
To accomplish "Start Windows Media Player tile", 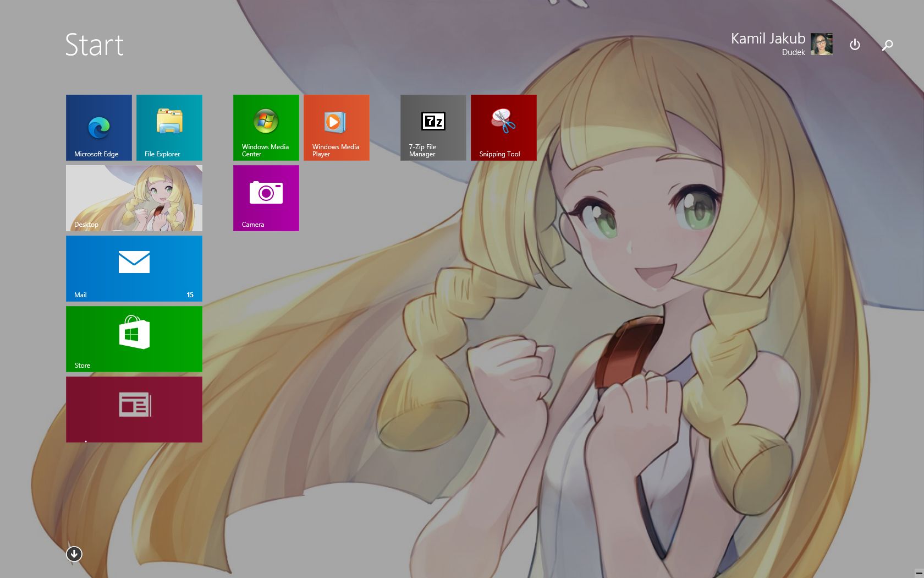I will point(337,128).
